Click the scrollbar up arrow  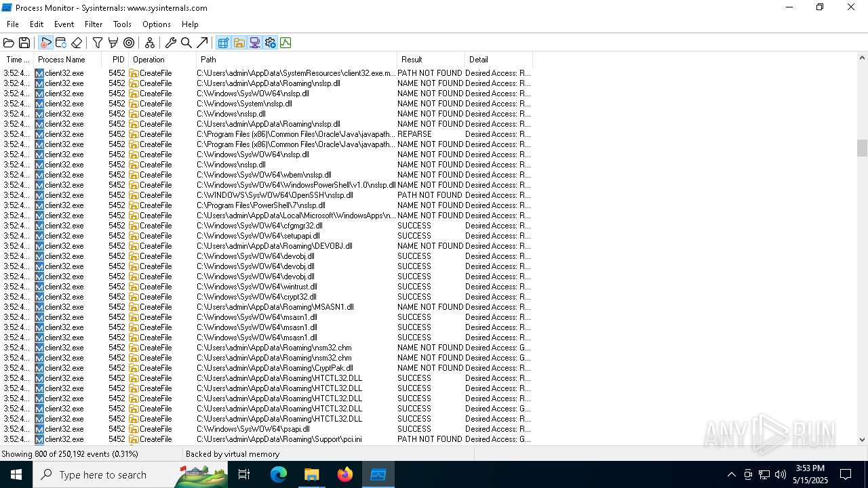(862, 59)
